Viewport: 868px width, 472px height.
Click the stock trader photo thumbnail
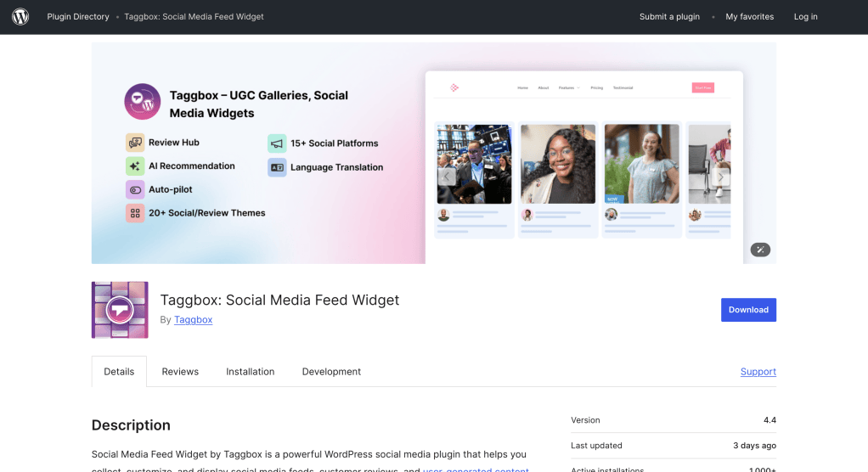point(475,164)
